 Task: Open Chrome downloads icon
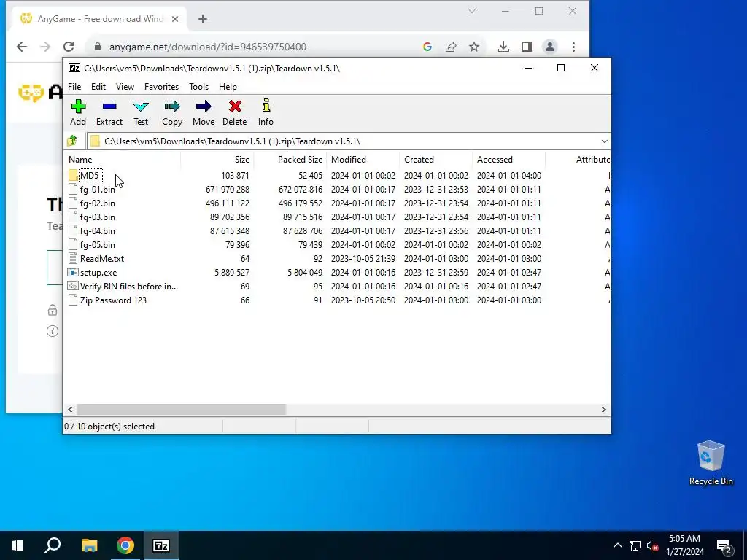click(503, 47)
